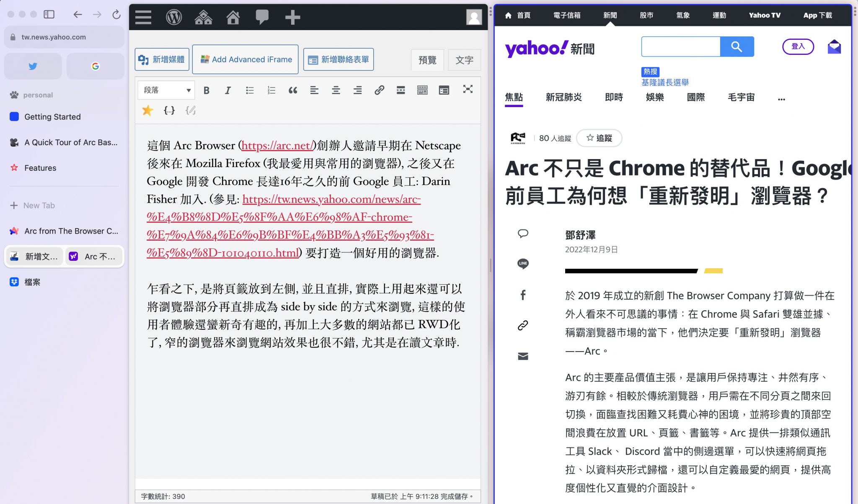The image size is (858, 504).
Task: Click the WordPress logo icon
Action: pyautogui.click(x=174, y=17)
